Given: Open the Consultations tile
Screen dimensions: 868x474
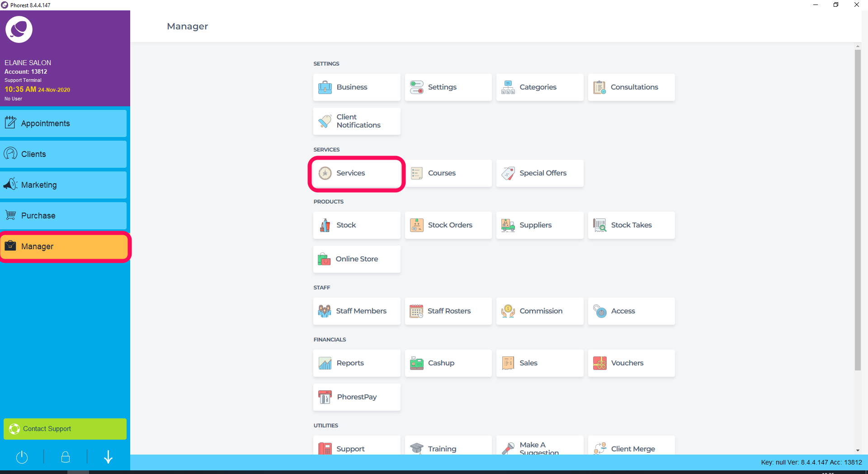Looking at the screenshot, I should click(631, 87).
